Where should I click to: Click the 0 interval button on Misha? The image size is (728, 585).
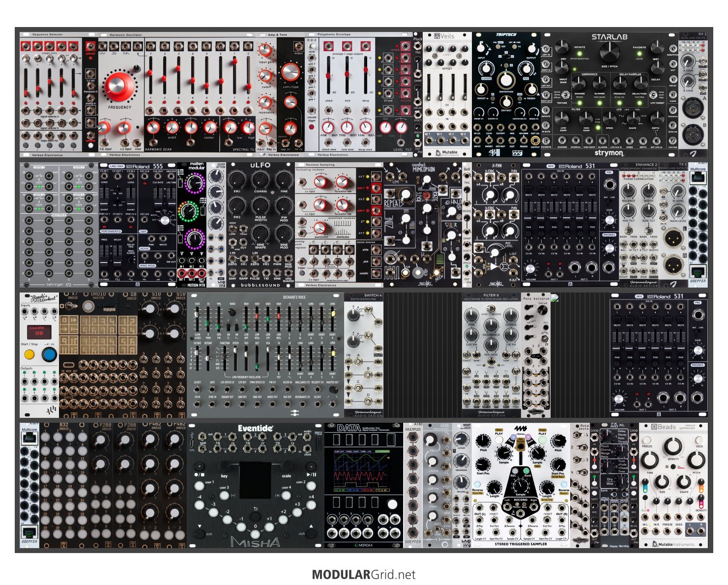pyautogui.click(x=255, y=535)
